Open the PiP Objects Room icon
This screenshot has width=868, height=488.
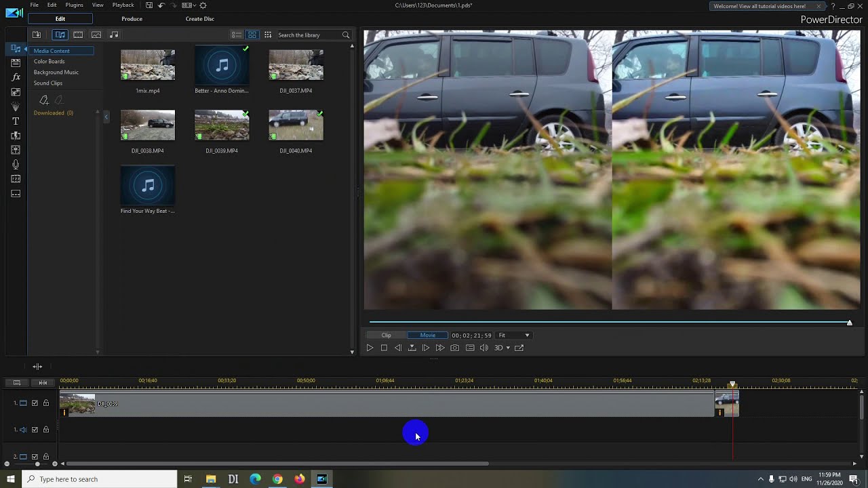(16, 92)
